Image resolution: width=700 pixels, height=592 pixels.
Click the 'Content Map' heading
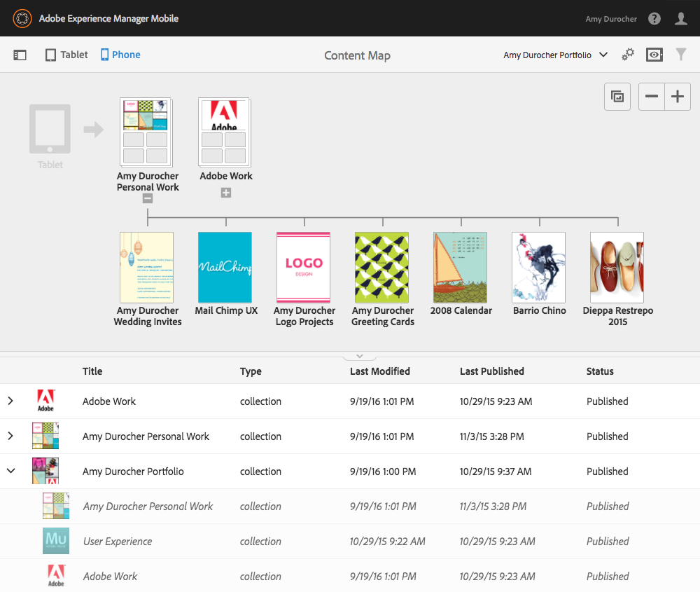357,55
